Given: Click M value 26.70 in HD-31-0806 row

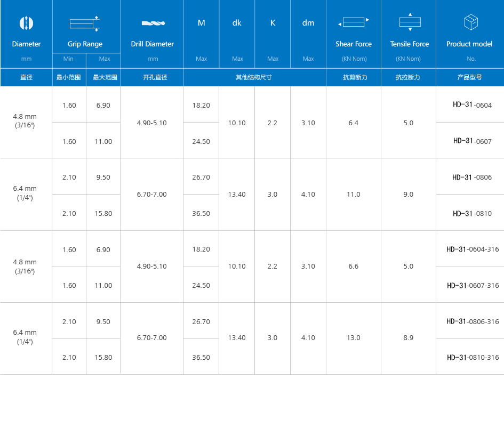Looking at the screenshot, I should click(201, 177).
